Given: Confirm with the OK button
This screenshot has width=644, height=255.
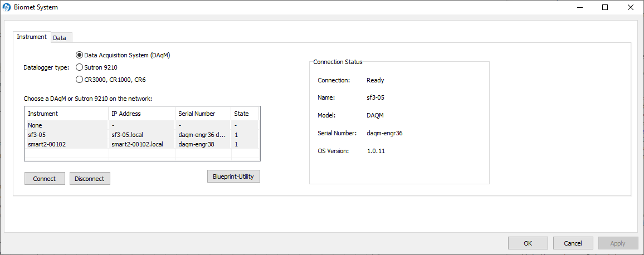Looking at the screenshot, I should coord(528,243).
